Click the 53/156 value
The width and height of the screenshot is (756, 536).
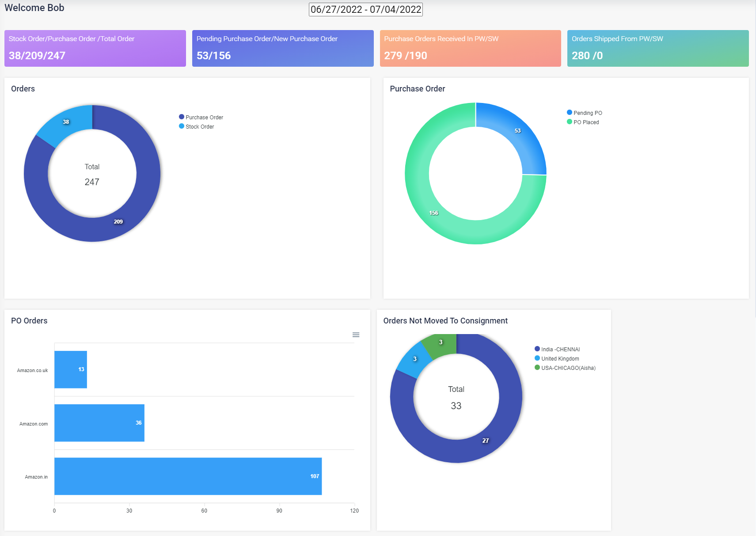214,56
